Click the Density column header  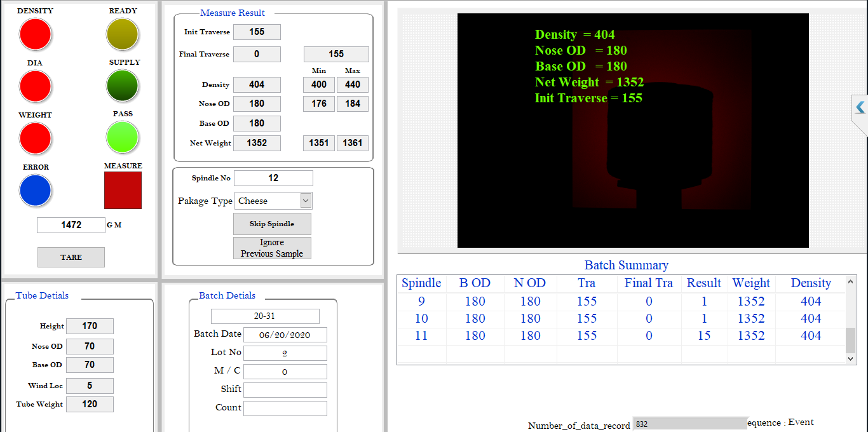click(810, 283)
